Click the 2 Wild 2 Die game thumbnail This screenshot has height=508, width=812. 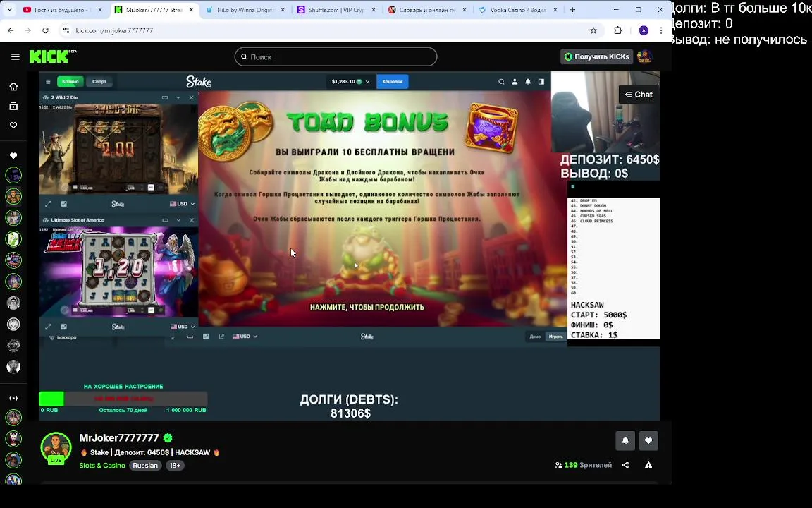118,150
